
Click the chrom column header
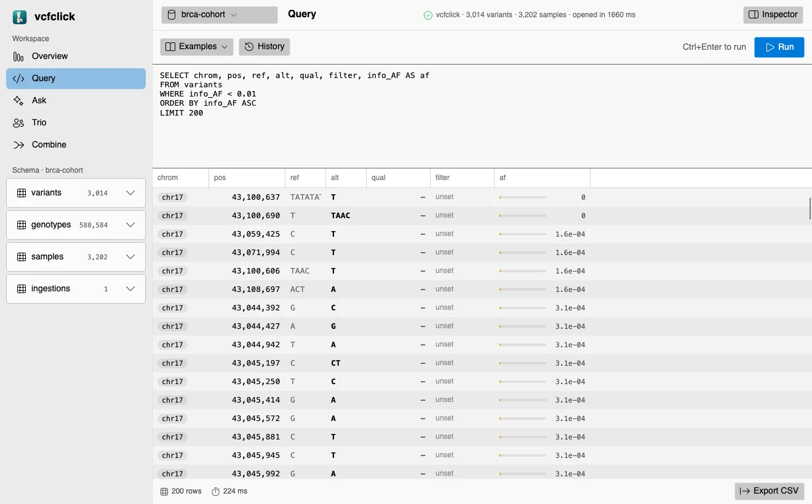[x=181, y=178]
